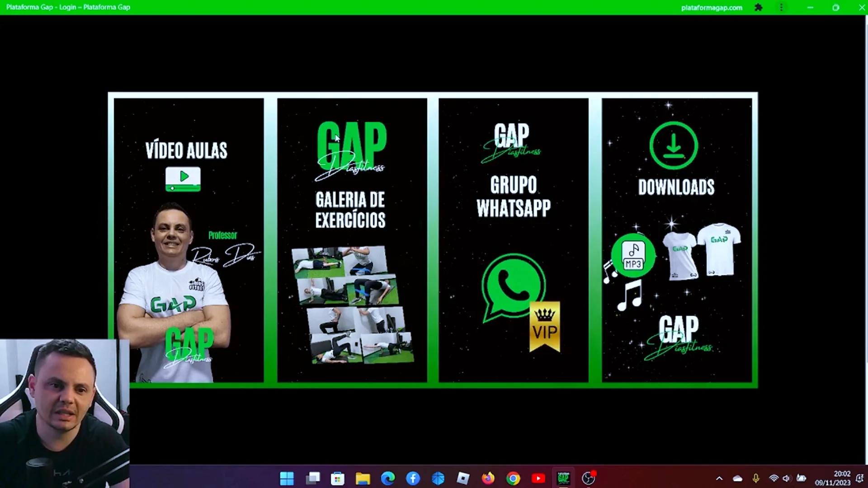The width and height of the screenshot is (868, 488).
Task: Open the three-dot app menu in the title bar
Action: 781,7
